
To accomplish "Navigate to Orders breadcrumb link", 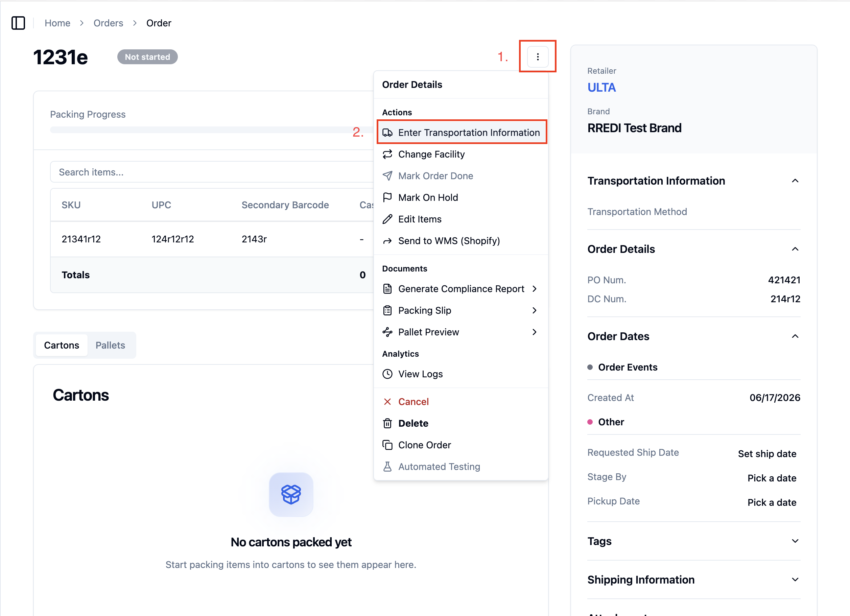I will [x=108, y=23].
